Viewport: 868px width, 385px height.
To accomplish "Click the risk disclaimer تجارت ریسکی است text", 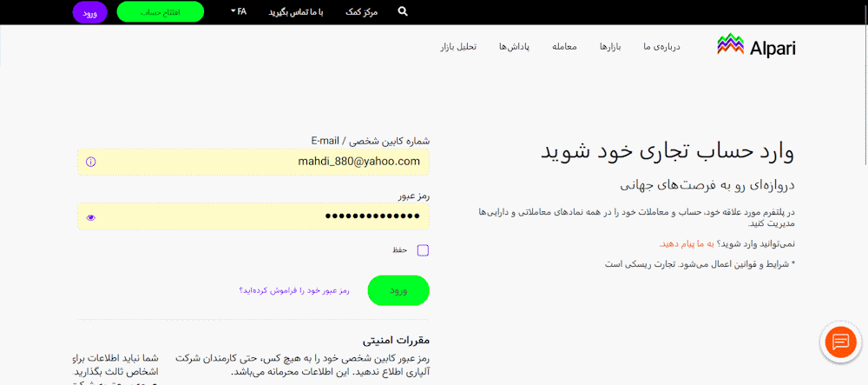I will coord(638,264).
